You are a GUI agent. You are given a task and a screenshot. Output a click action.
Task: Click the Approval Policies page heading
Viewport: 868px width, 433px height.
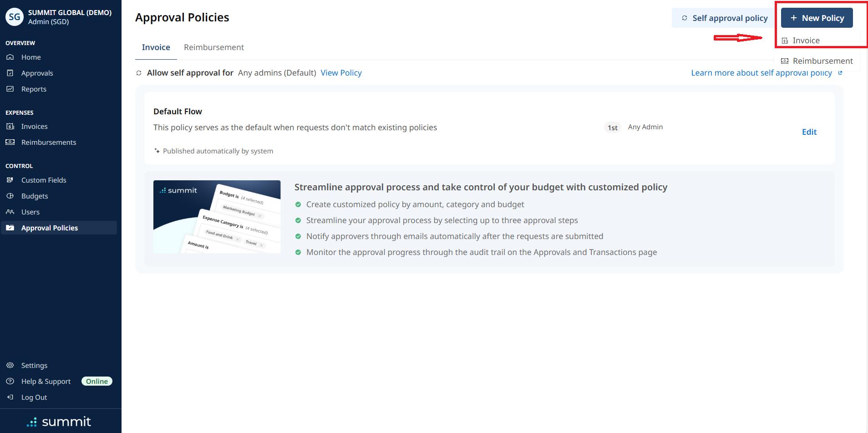click(182, 17)
